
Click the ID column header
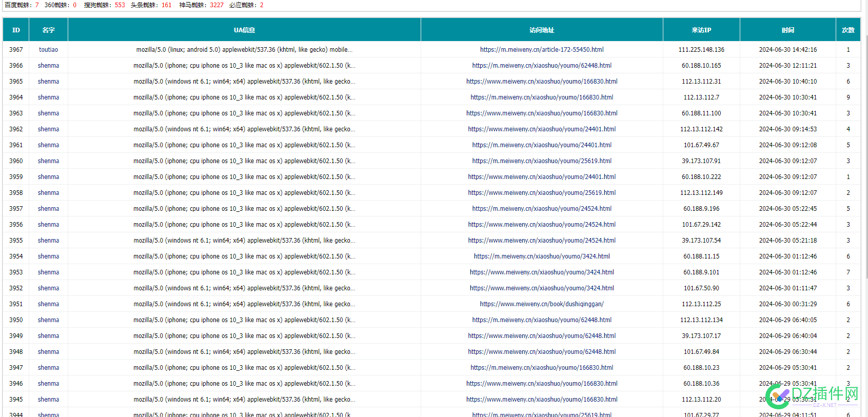pyautogui.click(x=16, y=30)
